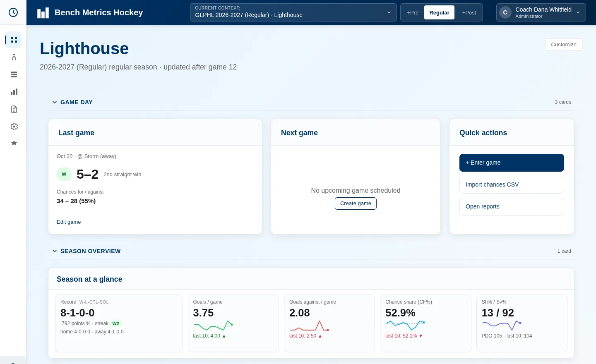Open the clock history icon in sidebar
This screenshot has width=596, height=364.
tap(13, 12)
